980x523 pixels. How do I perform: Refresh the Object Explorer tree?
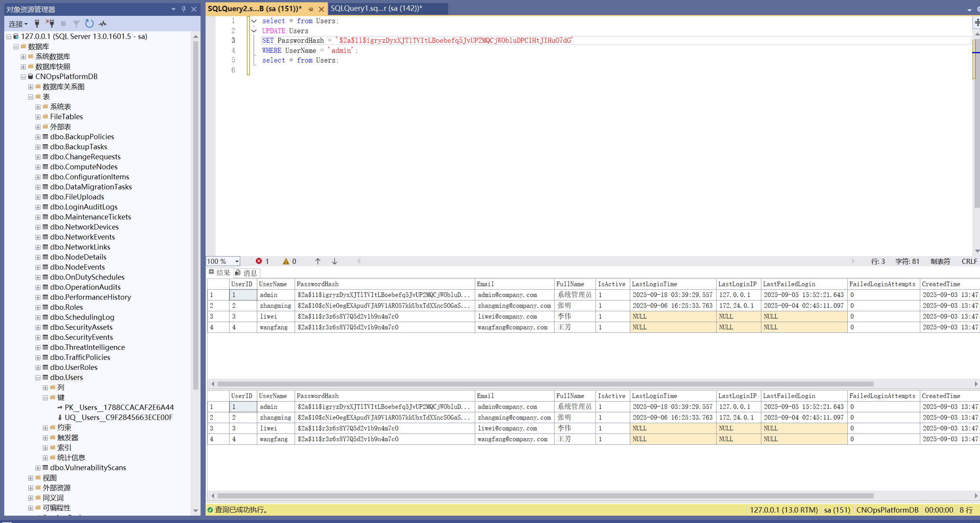pos(89,24)
